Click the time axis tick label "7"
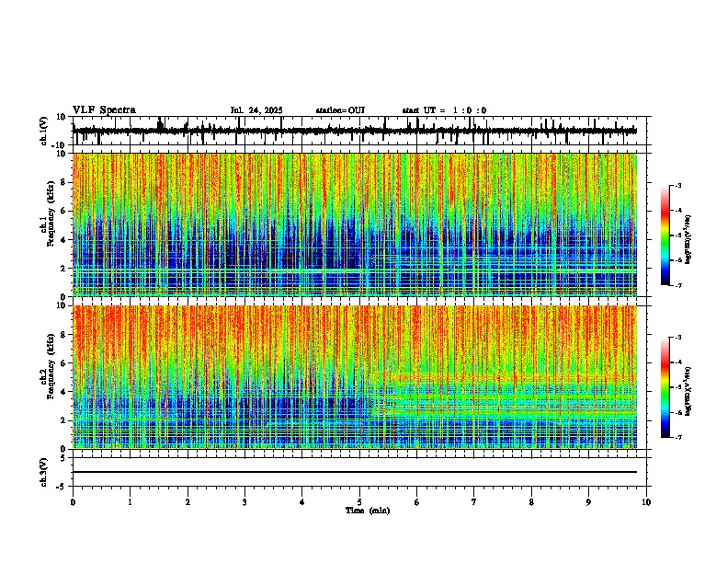 (x=474, y=502)
